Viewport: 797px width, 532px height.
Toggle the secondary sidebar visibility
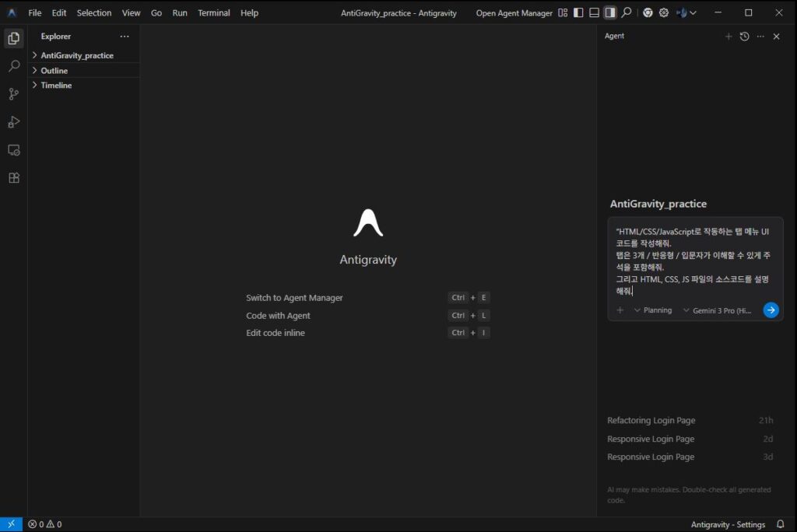[x=609, y=12]
